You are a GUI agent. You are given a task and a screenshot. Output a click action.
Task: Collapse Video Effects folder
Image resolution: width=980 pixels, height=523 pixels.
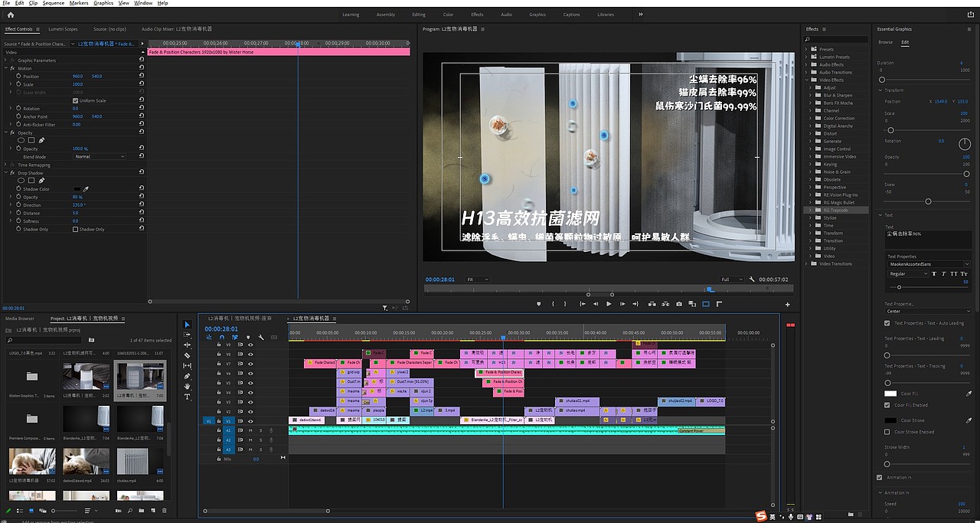(808, 80)
